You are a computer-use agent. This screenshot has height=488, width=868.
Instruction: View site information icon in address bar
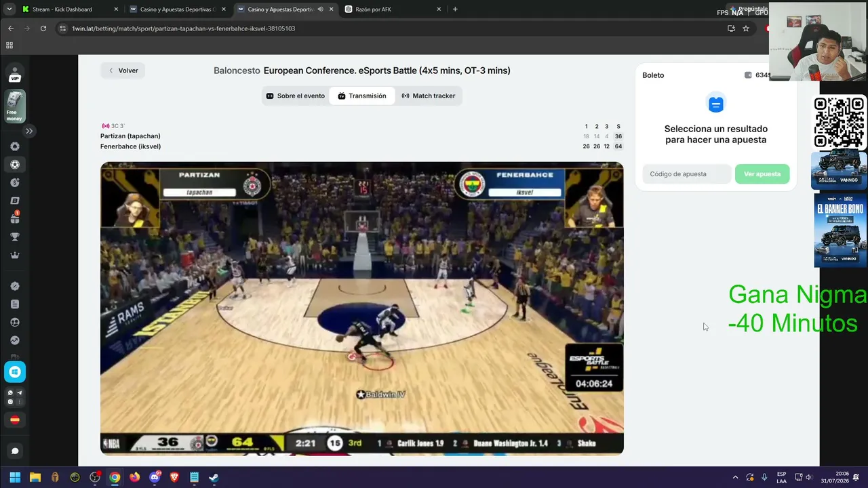click(x=63, y=28)
